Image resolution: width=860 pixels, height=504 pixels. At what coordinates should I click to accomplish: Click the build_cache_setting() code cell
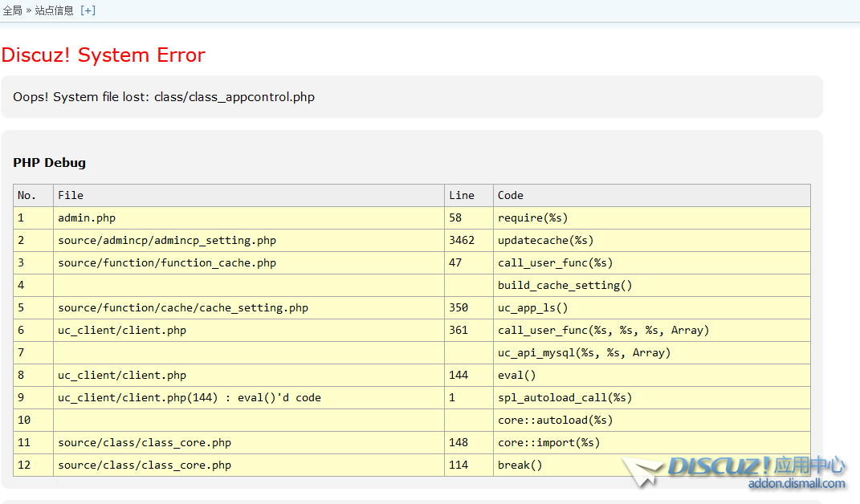(652, 285)
